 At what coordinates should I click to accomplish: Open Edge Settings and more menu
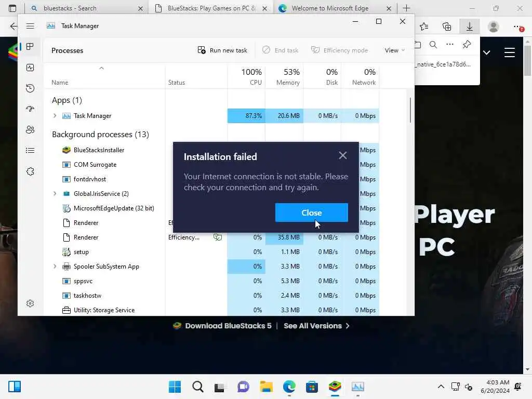[x=518, y=26]
